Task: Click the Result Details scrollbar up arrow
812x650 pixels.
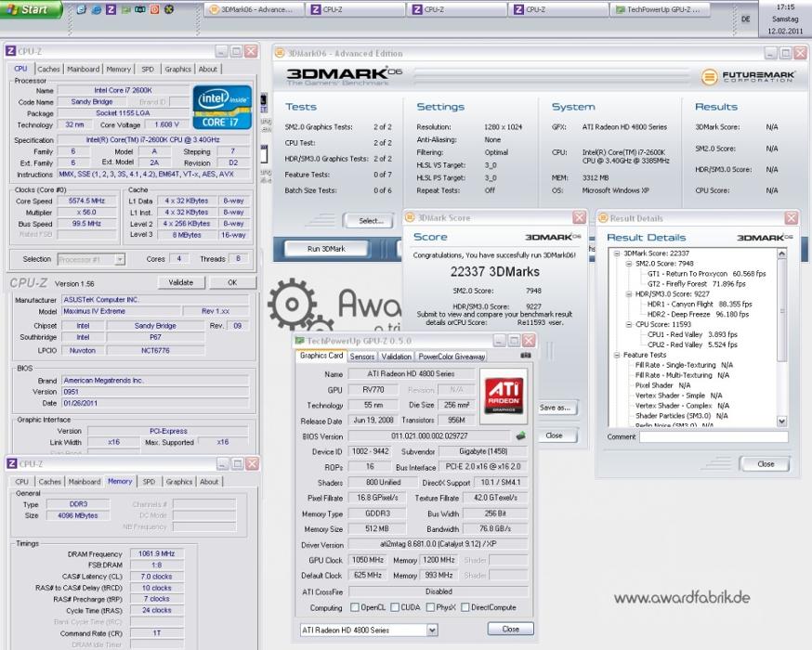Action: [x=782, y=253]
